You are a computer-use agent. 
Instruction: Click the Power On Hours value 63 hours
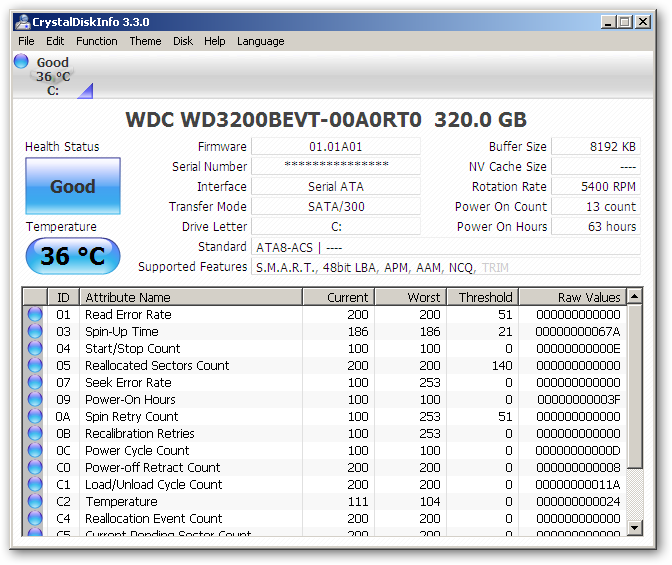click(596, 226)
